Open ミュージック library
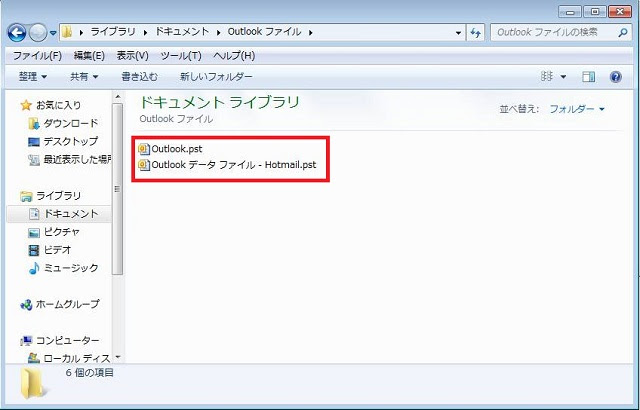The image size is (640, 410). [x=71, y=268]
